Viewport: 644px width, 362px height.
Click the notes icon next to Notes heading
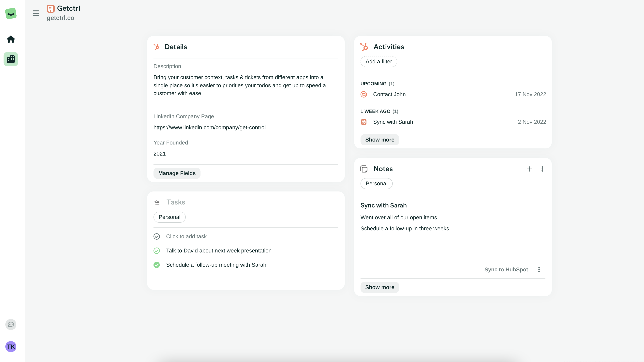coord(364,169)
